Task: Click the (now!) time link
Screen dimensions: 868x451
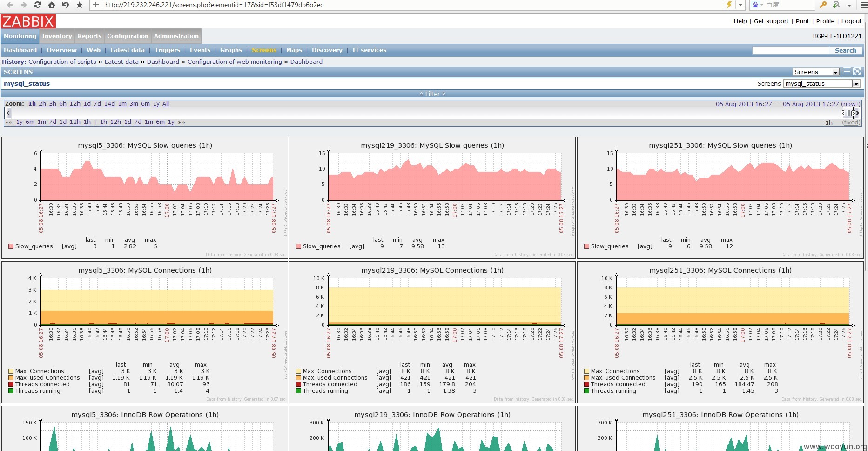Action: pyautogui.click(x=851, y=104)
